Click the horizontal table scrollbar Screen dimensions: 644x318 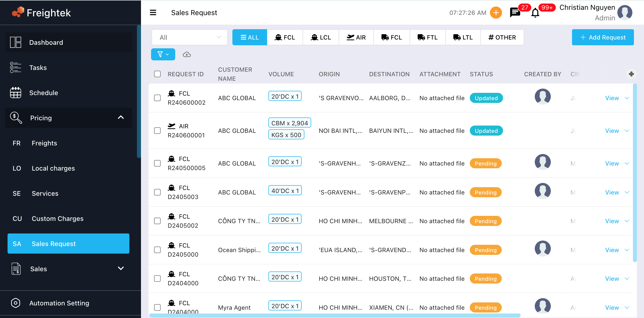tap(335, 315)
